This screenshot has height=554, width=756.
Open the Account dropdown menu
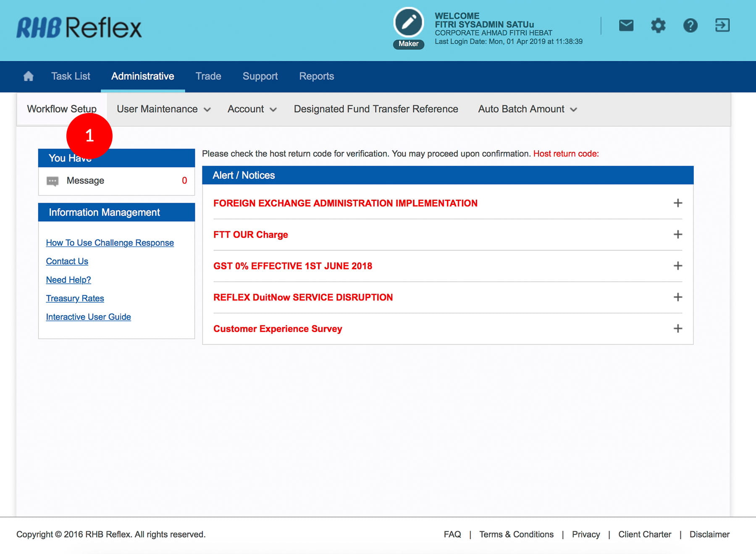[252, 109]
